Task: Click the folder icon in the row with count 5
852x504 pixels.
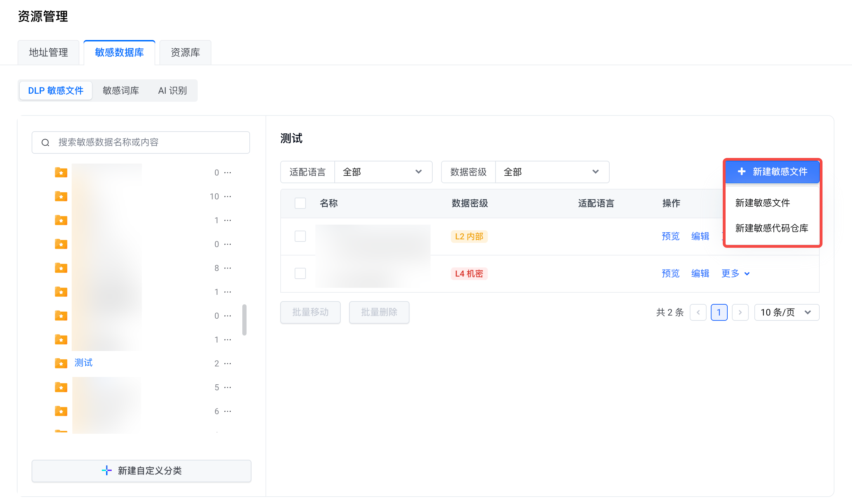Action: point(61,387)
